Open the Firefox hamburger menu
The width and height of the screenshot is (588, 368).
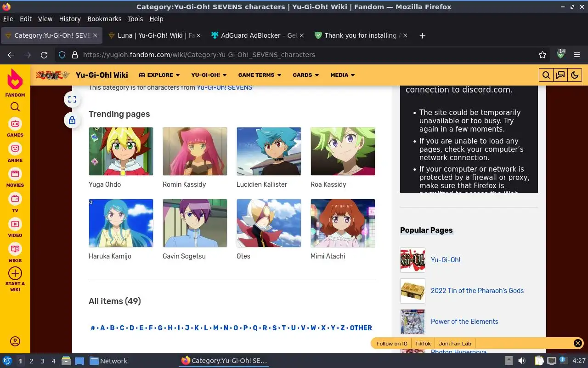coord(577,55)
